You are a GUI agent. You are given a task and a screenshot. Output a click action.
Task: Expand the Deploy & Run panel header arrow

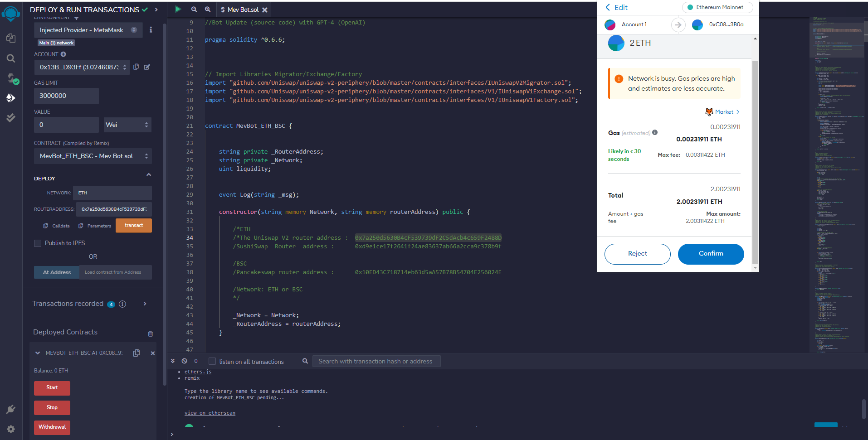[x=156, y=10]
